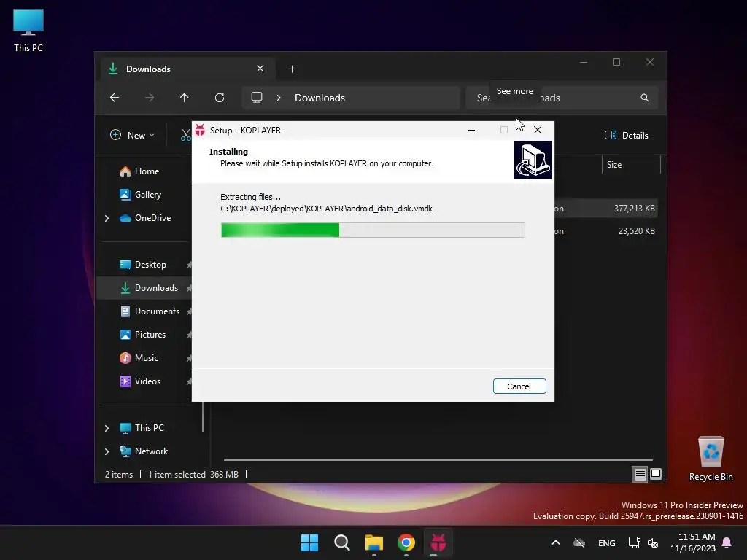Click the KOPLAYER setup title bar icon
Image resolution: width=747 pixels, height=560 pixels.
tap(200, 130)
